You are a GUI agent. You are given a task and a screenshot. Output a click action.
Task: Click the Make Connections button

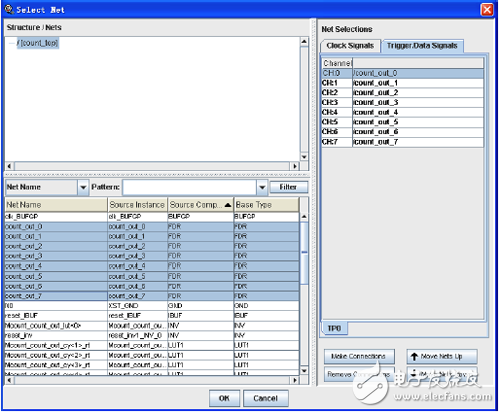tap(359, 357)
